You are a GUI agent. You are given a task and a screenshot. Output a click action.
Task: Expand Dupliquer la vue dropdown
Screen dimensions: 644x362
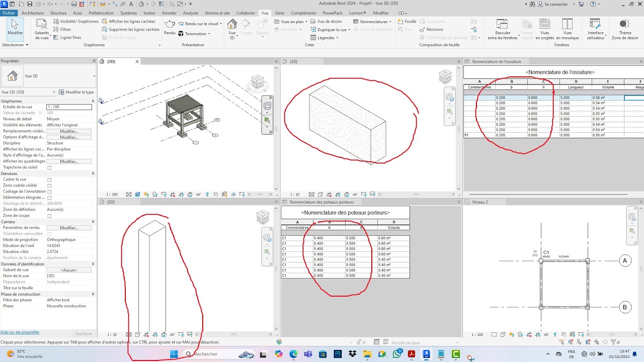[x=331, y=30]
